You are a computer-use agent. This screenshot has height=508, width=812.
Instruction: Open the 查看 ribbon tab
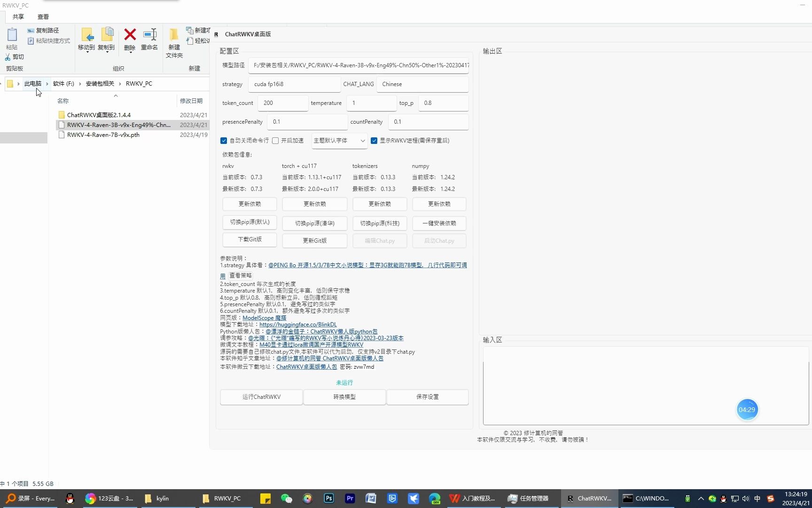click(43, 16)
